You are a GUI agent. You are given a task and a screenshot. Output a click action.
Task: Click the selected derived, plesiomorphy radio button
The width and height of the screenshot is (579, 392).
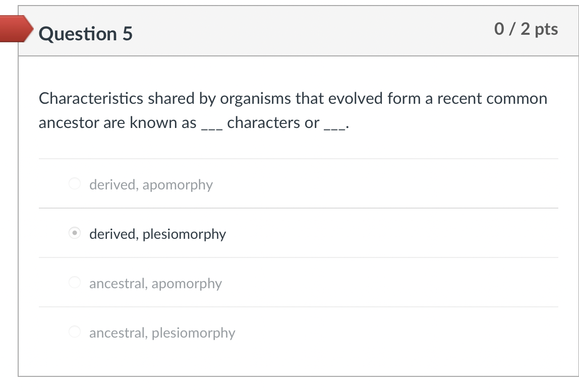click(x=74, y=233)
